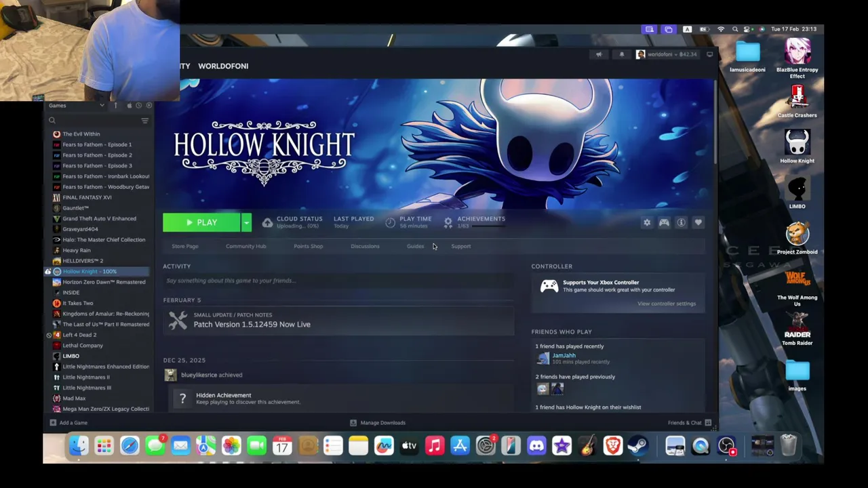This screenshot has height=488, width=868.
Task: Click Add a Game plus button
Action: tap(68, 422)
